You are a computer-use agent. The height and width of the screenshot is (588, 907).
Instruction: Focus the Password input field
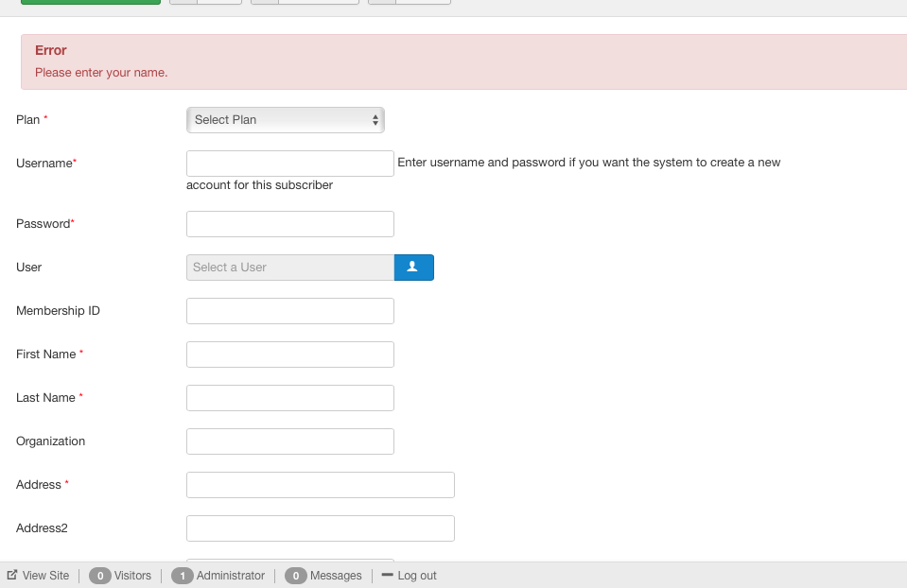point(289,224)
